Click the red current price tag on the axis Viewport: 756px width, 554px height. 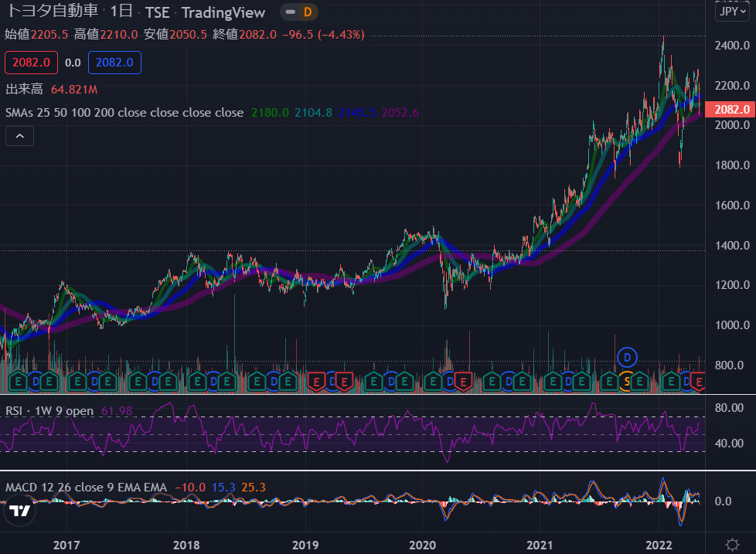(730, 110)
